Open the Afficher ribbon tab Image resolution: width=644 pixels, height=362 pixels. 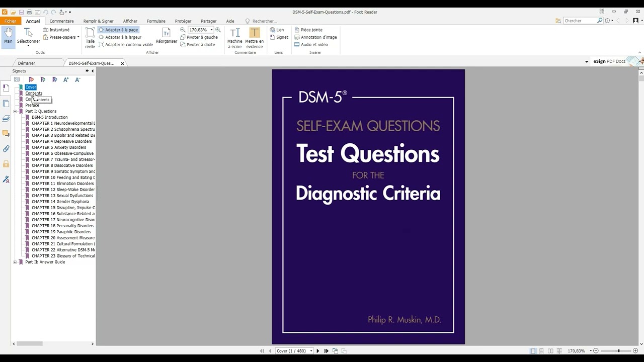coord(130,21)
